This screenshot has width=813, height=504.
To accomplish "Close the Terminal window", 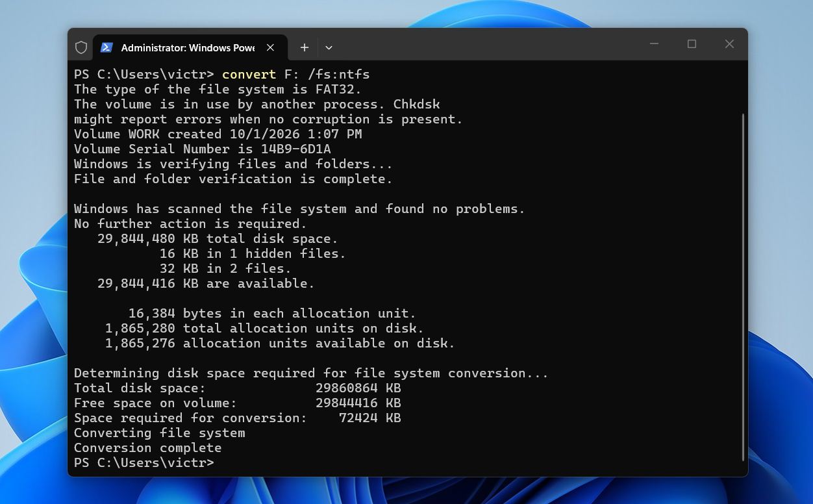I will (729, 44).
